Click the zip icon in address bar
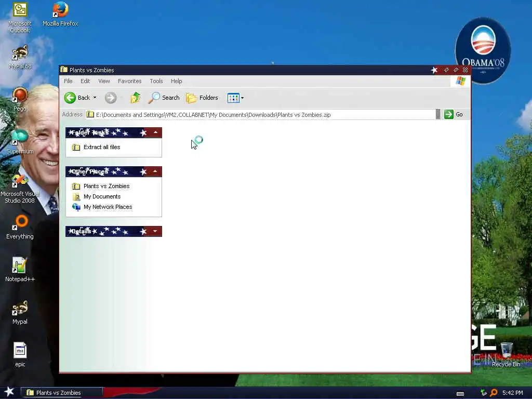The width and height of the screenshot is (532, 399). click(x=90, y=114)
